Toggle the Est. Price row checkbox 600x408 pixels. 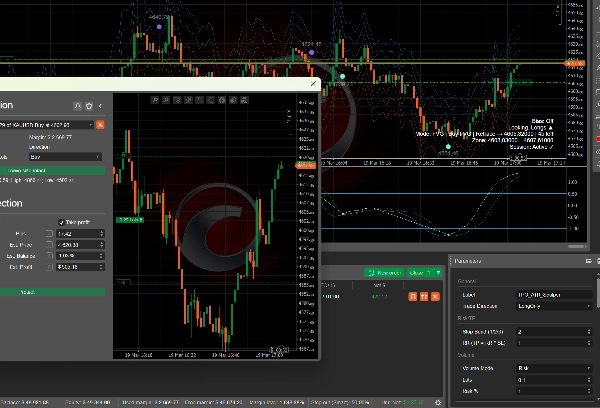coord(49,245)
